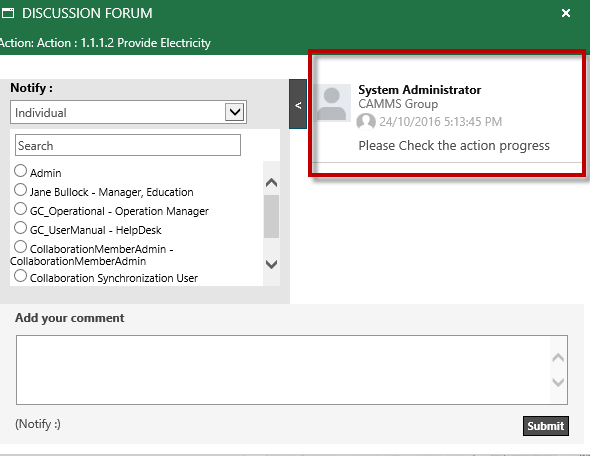Select CollaborationMemberAdmin radio option

20,247
